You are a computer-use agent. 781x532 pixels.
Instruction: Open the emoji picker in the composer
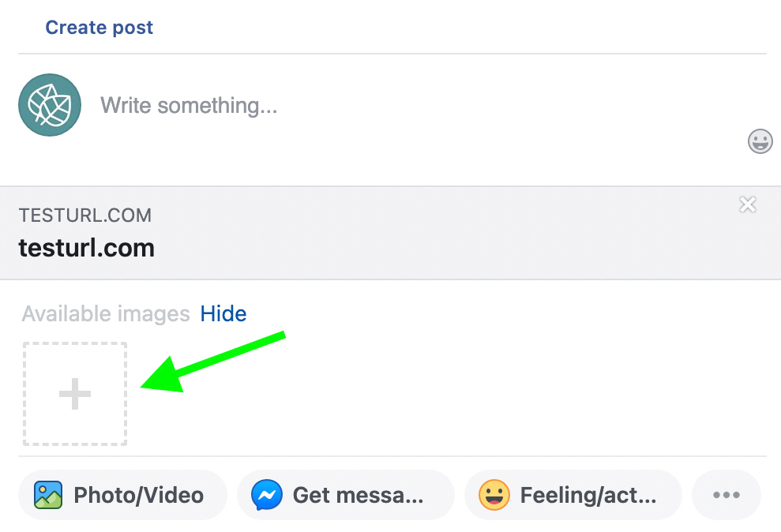click(x=759, y=142)
